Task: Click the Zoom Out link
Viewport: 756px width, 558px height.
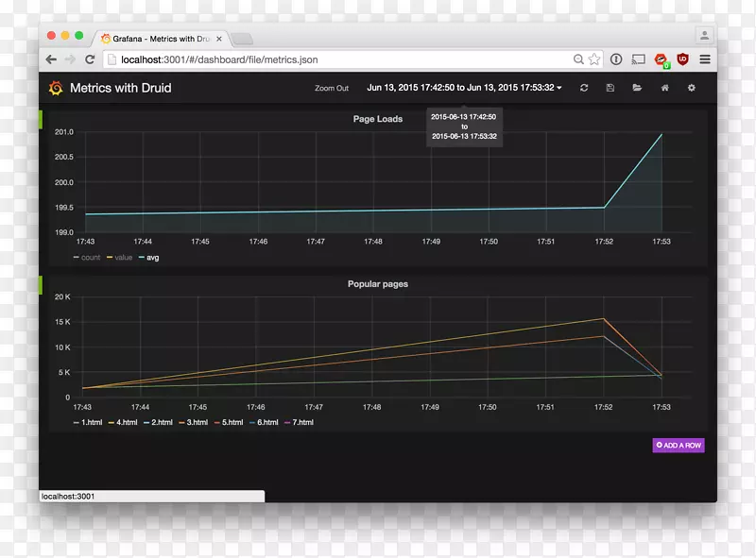Action: point(332,89)
